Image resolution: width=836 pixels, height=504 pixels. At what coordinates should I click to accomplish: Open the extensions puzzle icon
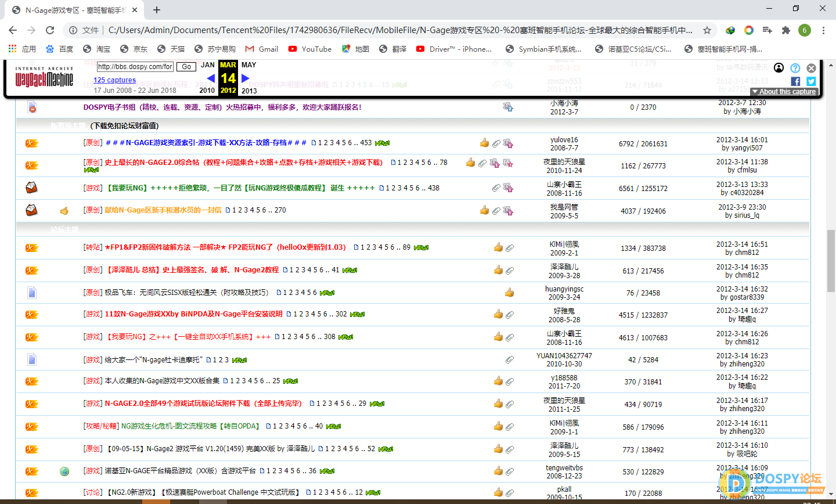[786, 30]
